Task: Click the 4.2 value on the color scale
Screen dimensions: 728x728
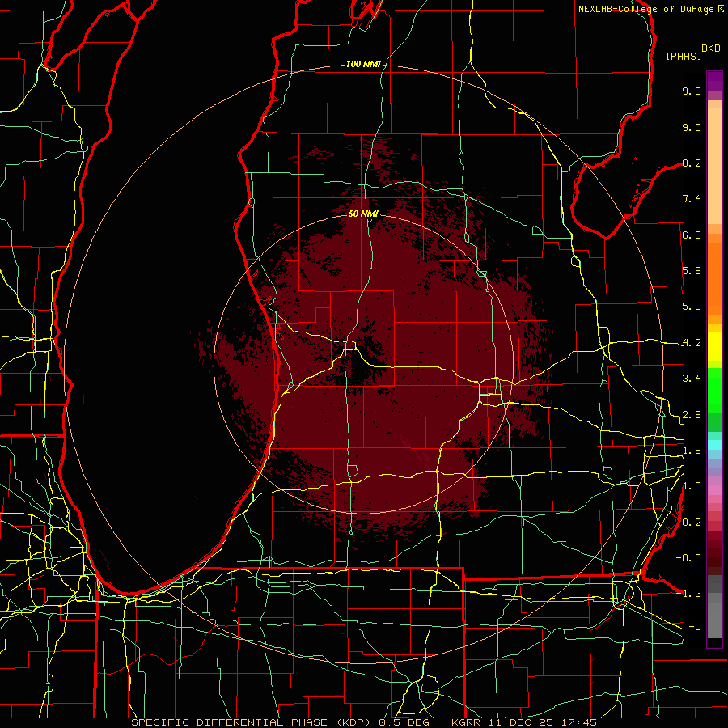Action: [x=692, y=343]
